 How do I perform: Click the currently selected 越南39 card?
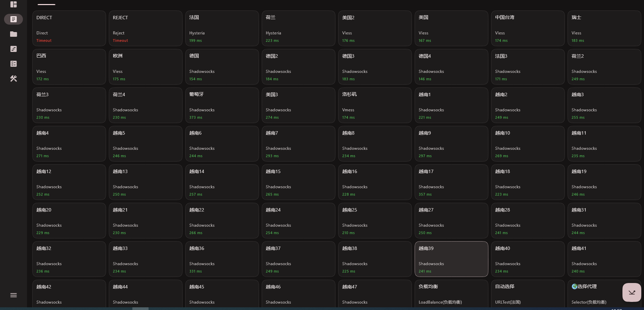point(451,259)
